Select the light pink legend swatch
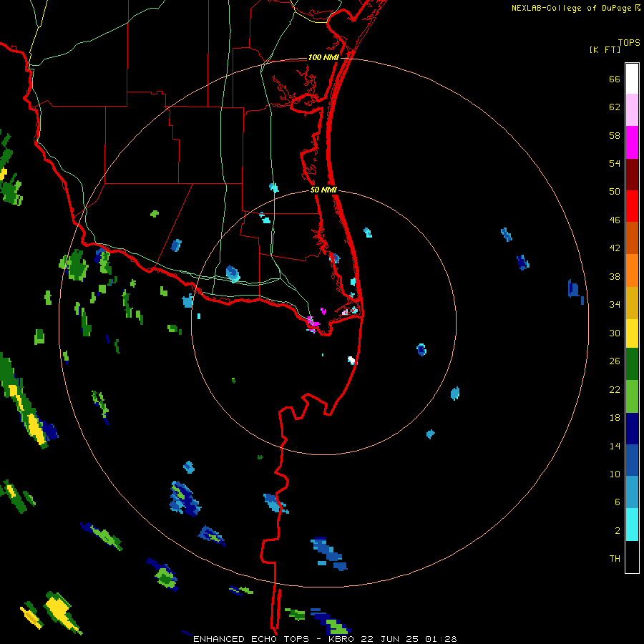 pos(632,109)
